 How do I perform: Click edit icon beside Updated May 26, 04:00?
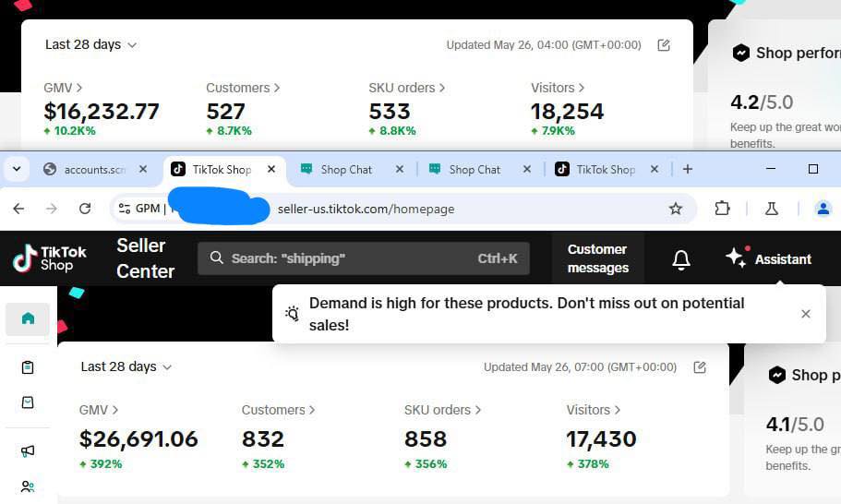(x=664, y=45)
